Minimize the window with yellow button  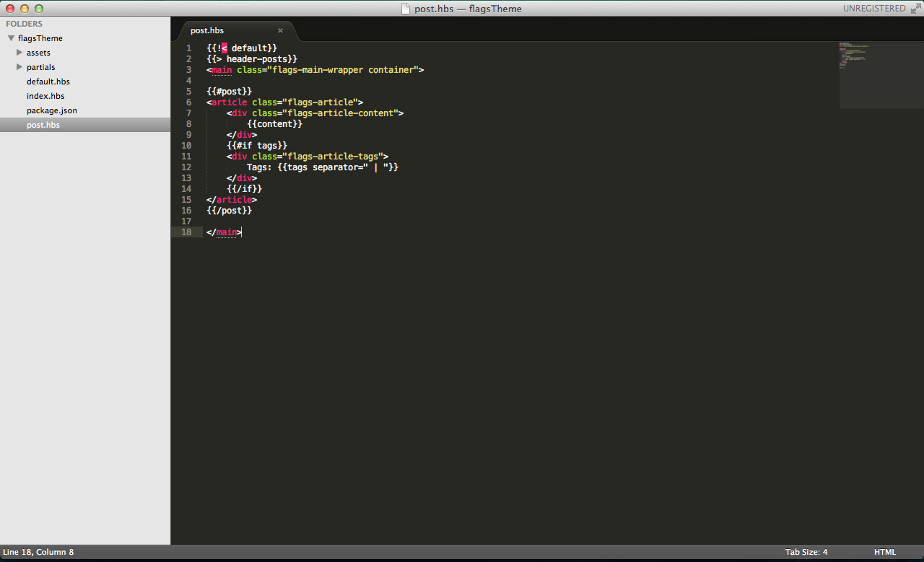pyautogui.click(x=25, y=9)
